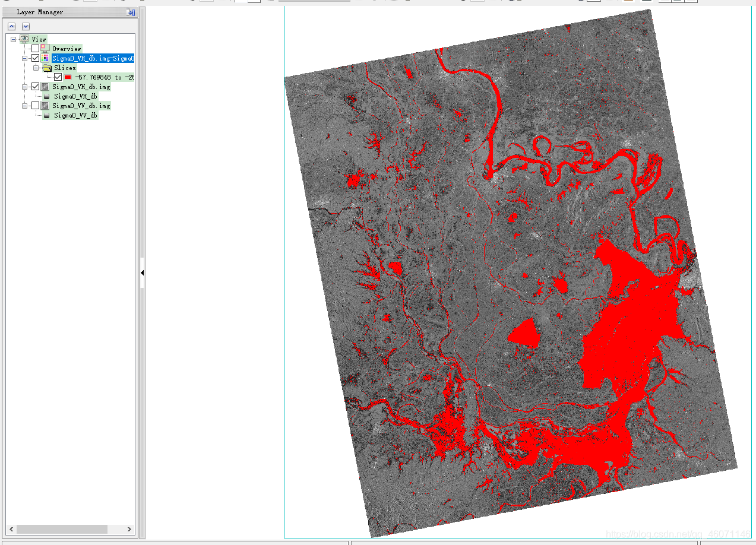Collapse the Sigma0_VH_db.img-Sigma0 slice layer node

point(24,59)
